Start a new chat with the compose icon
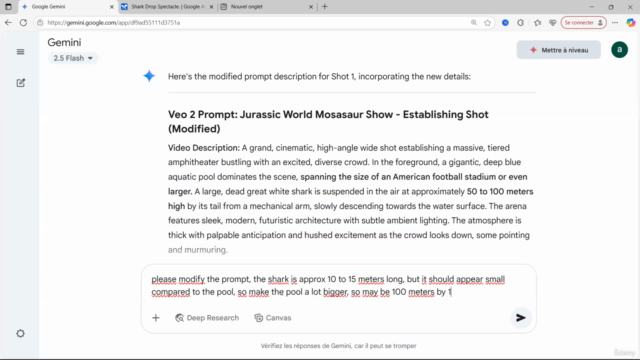This screenshot has width=640, height=360. pyautogui.click(x=20, y=83)
